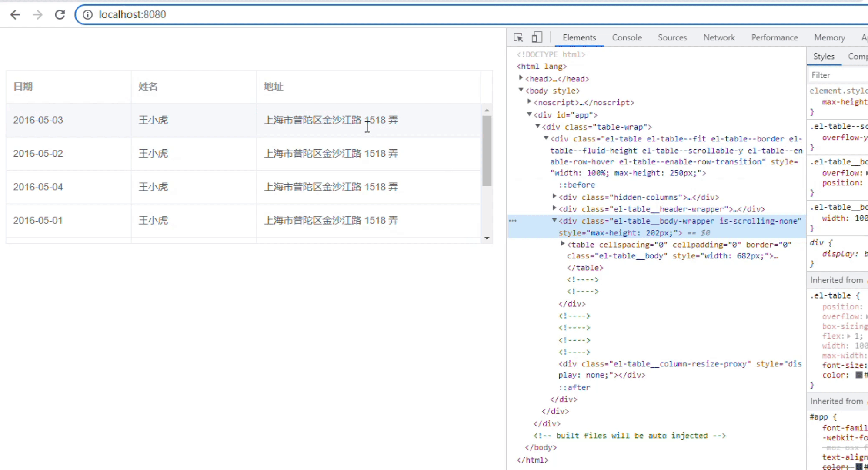Click the site info icon in address bar

pyautogui.click(x=88, y=15)
